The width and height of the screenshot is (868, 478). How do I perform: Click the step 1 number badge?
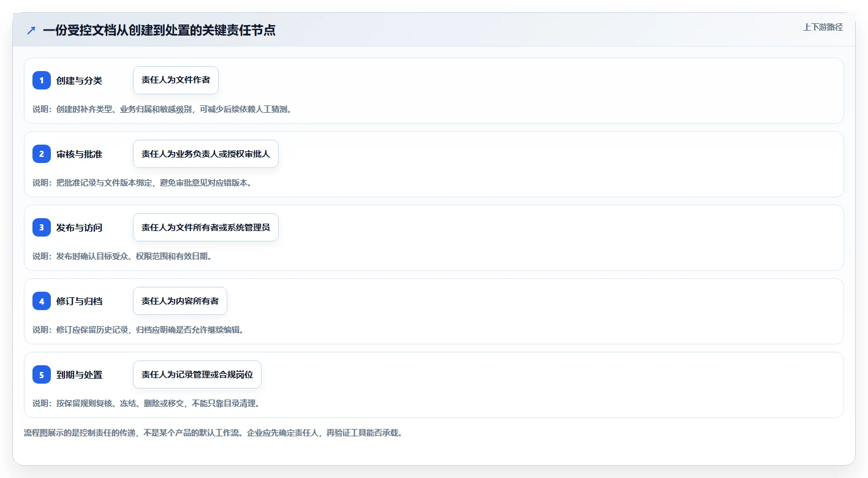pos(42,80)
